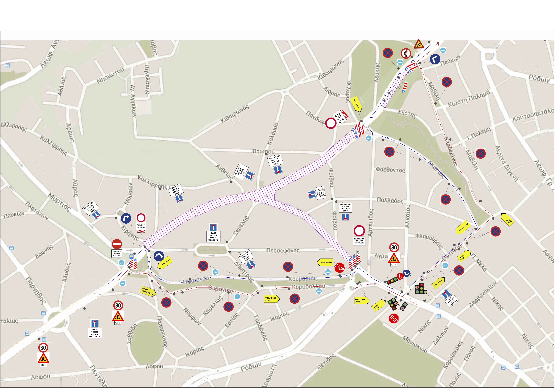Select the Κωστή Παλαμά street label

pyautogui.click(x=469, y=99)
